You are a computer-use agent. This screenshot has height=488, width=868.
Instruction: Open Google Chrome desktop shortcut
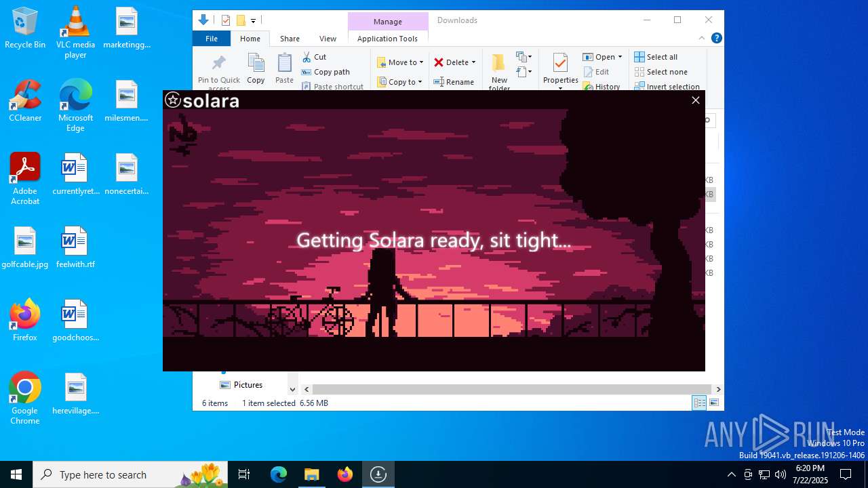(x=25, y=399)
